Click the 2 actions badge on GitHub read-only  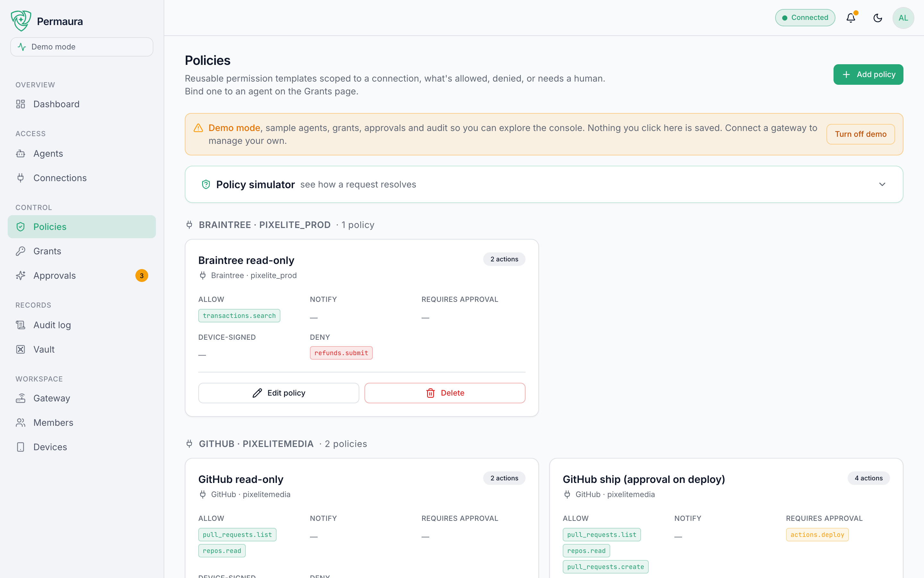(x=504, y=478)
